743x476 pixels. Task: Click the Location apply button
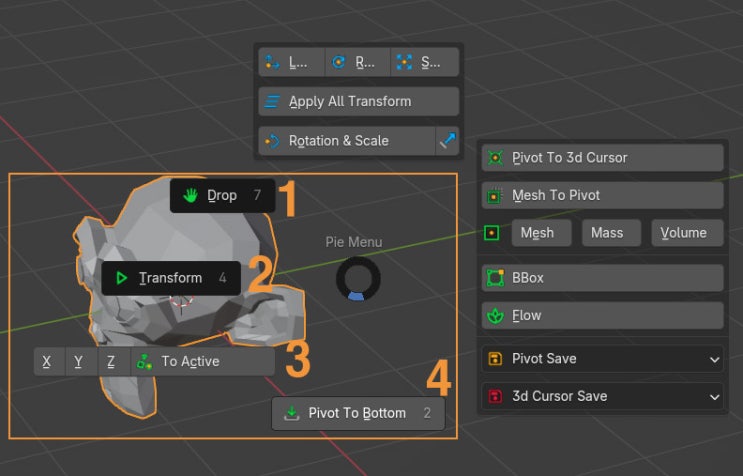(x=291, y=62)
